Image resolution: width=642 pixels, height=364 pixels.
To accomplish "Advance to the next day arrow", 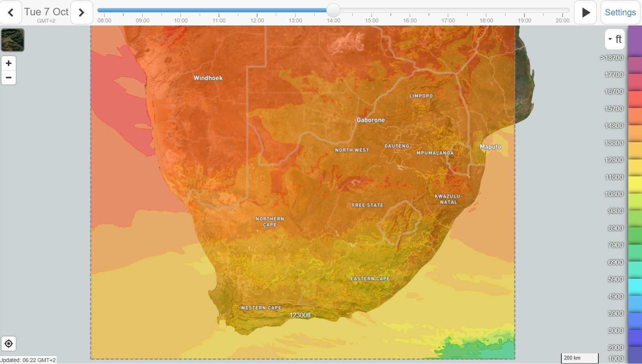I will tap(81, 13).
